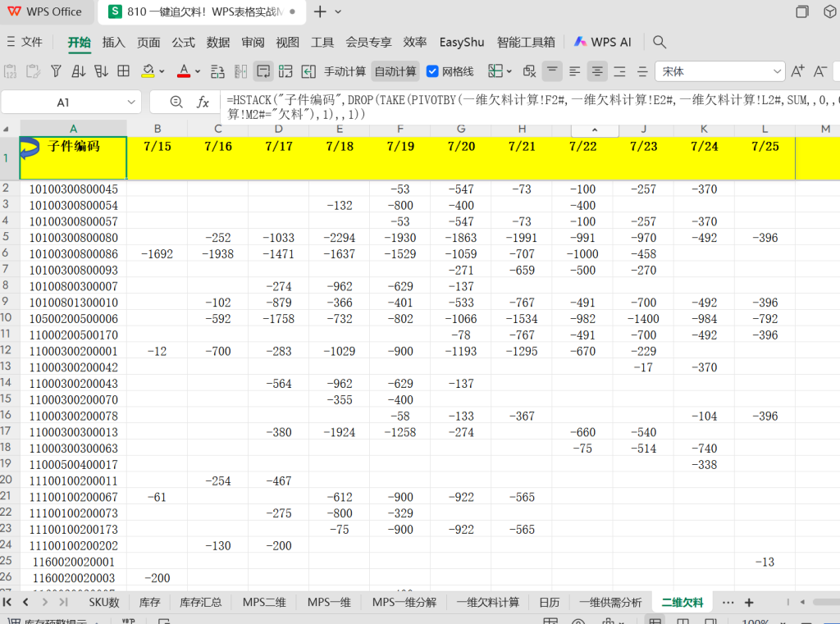840x624 pixels.
Task: Select the 插入 Insert ribbon tab
Action: tap(113, 42)
